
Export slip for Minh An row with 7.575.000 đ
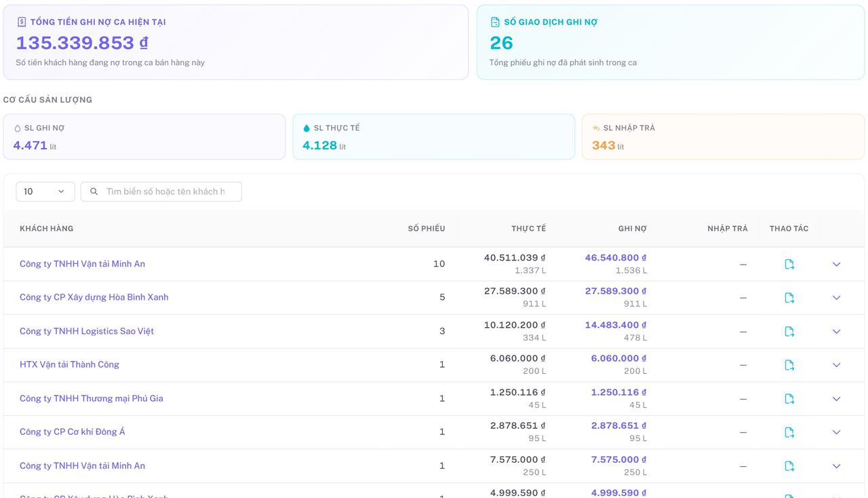click(x=789, y=465)
